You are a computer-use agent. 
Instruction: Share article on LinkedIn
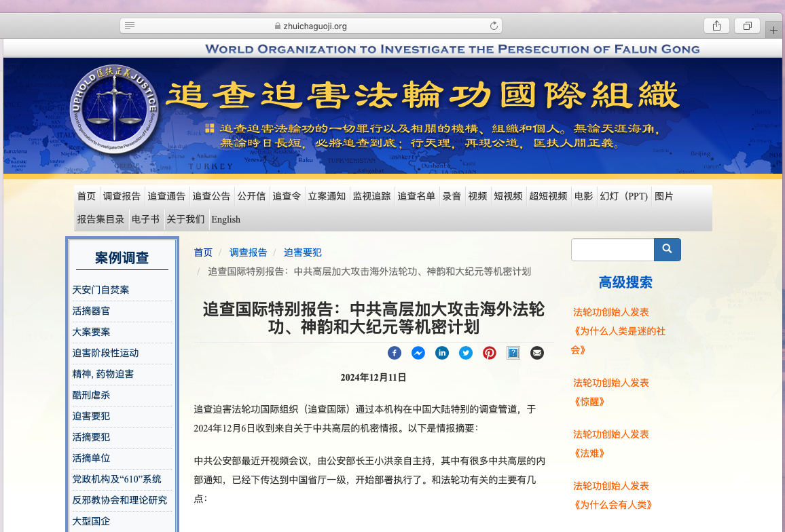442,353
